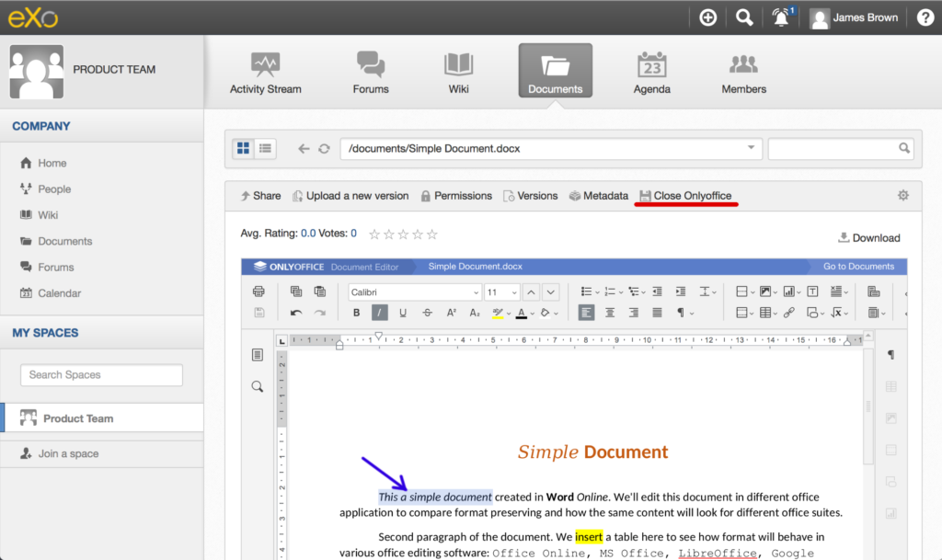Click the Paste icon in editor toolbar
Viewport: 942px width, 560px height.
tap(319, 291)
